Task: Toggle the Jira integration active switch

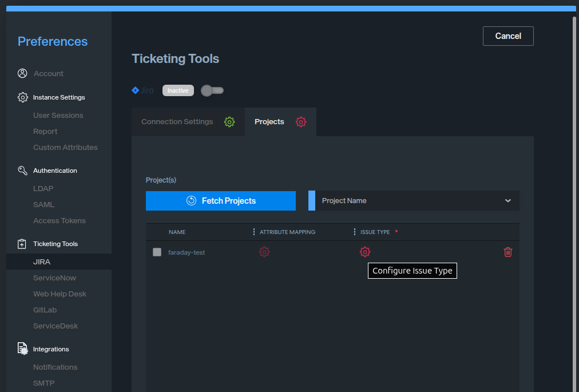Action: (212, 90)
